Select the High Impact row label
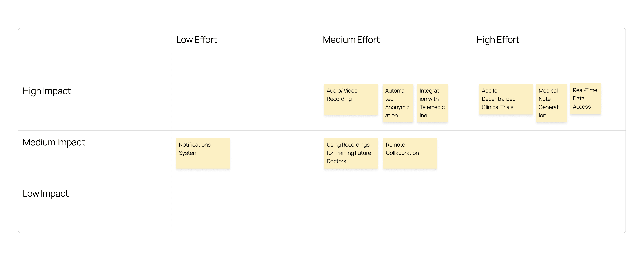Image resolution: width=644 pixels, height=260 pixels. 47,91
